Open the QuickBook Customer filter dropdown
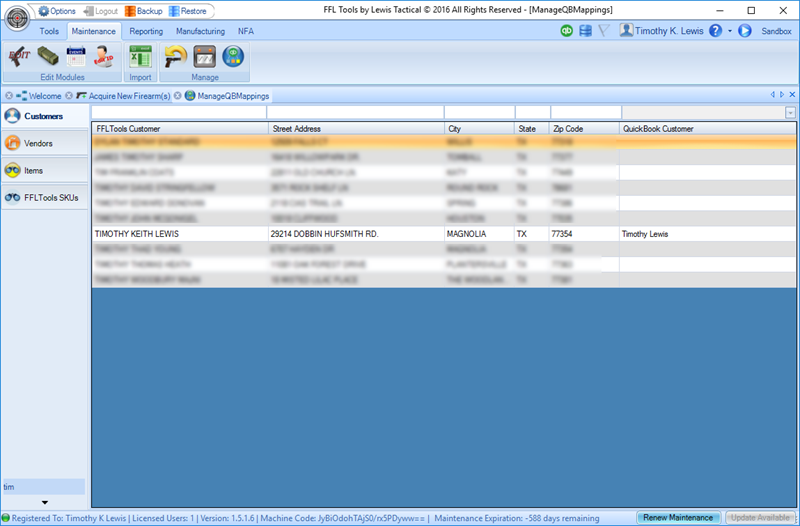The image size is (800, 526). coord(790,113)
